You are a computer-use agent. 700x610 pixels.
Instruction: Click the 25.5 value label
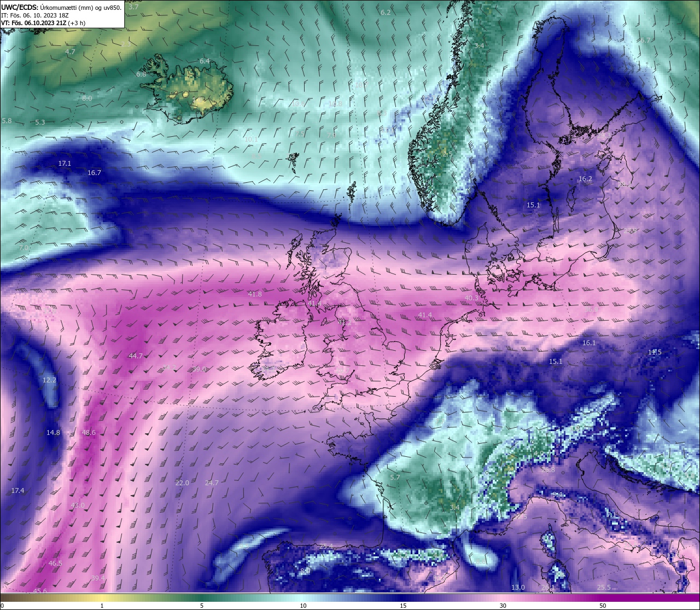point(604,587)
